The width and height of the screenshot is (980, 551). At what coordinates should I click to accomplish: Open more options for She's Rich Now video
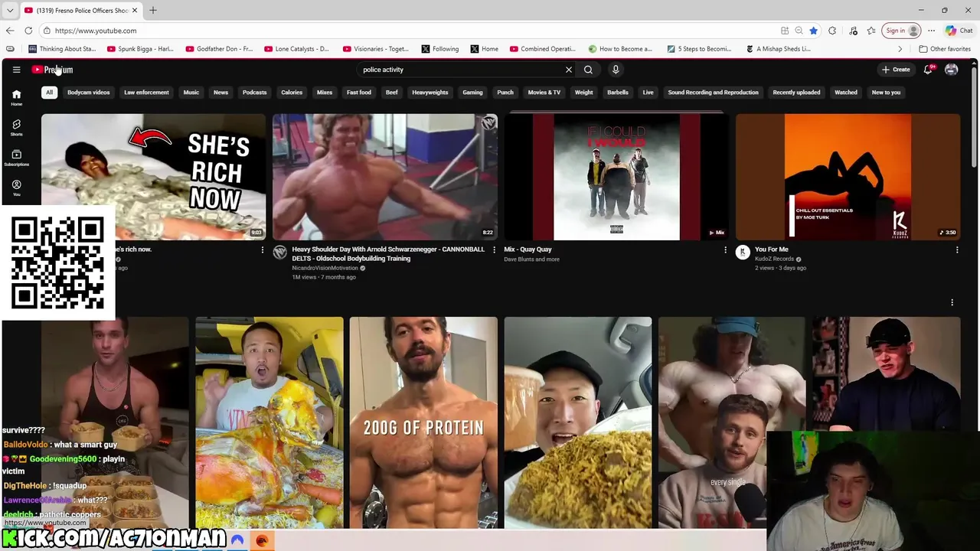click(x=263, y=250)
